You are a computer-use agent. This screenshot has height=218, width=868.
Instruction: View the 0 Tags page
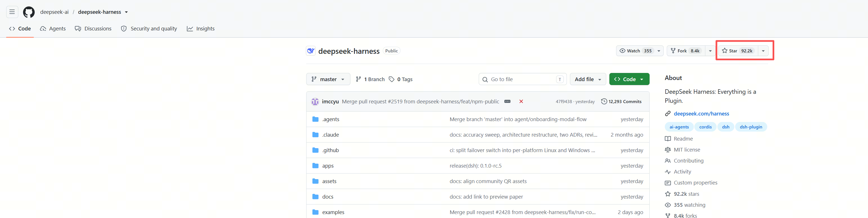pyautogui.click(x=400, y=79)
